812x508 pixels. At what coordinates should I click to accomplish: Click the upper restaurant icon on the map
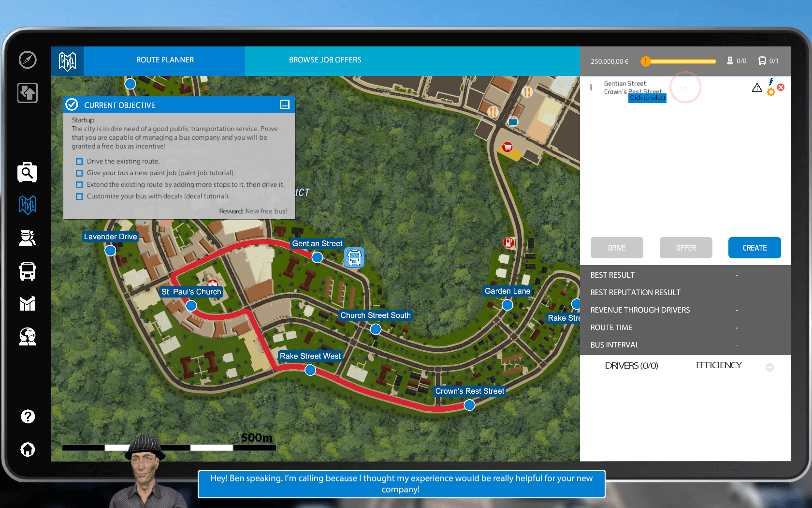point(527,91)
